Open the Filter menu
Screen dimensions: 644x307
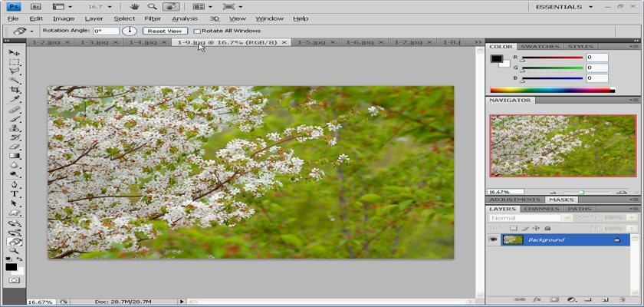(x=153, y=18)
